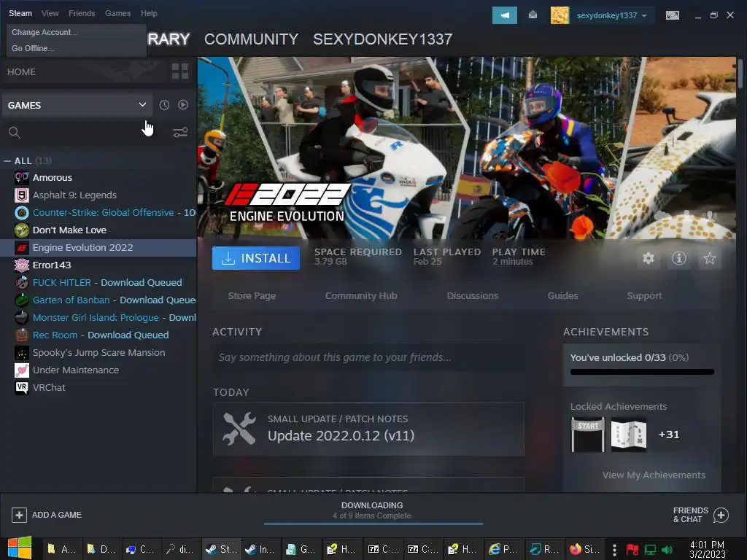Image resolution: width=747 pixels, height=560 pixels.
Task: Open View My Achievements link
Action: click(654, 475)
